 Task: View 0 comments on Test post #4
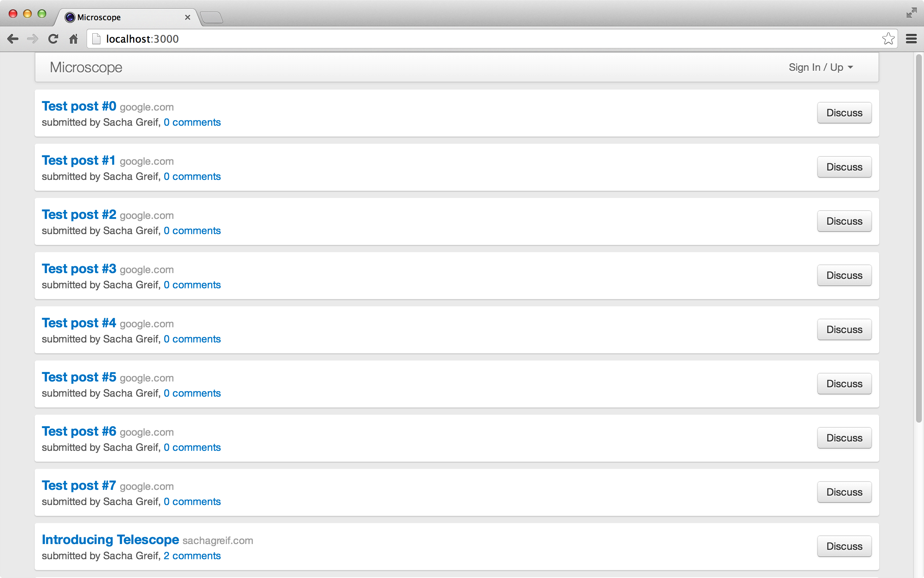tap(192, 339)
